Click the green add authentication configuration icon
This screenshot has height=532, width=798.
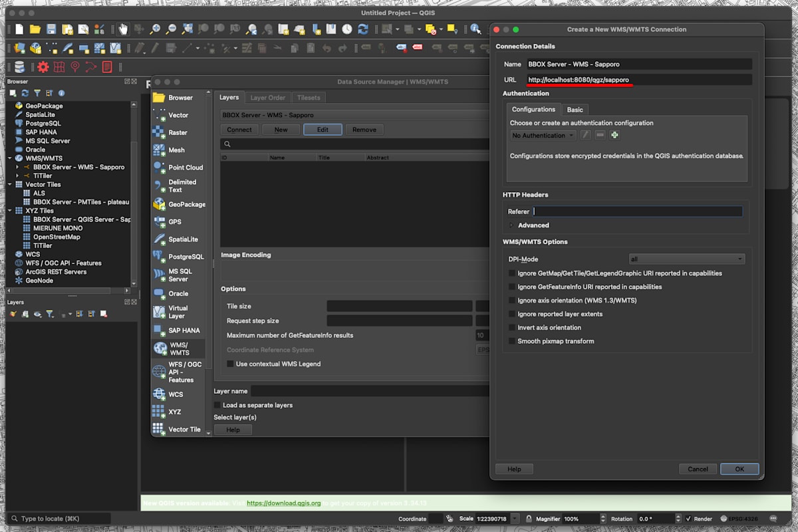[614, 135]
